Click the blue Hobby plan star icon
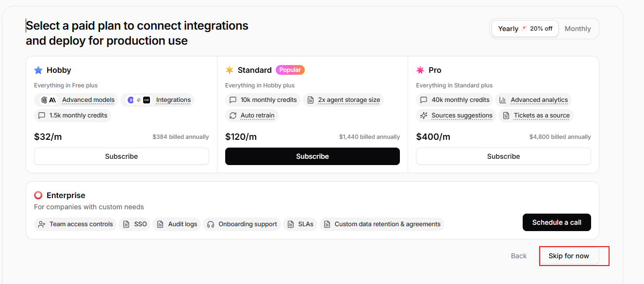 tap(38, 70)
